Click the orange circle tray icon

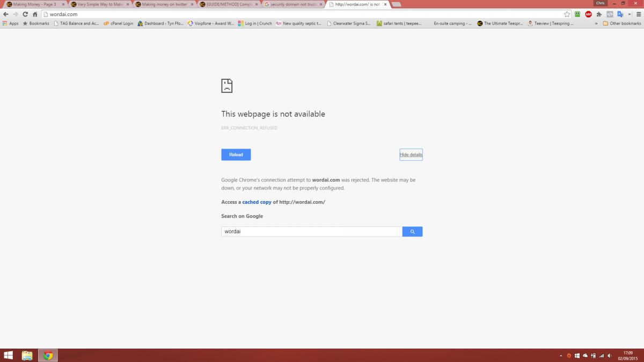click(x=569, y=356)
